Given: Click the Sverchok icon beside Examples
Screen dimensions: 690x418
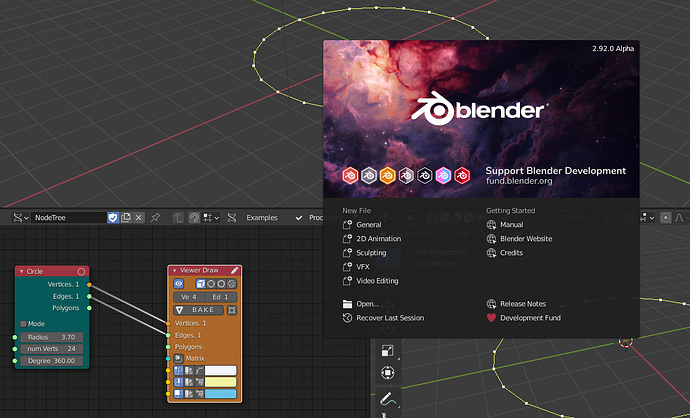Looking at the screenshot, I should [232, 217].
